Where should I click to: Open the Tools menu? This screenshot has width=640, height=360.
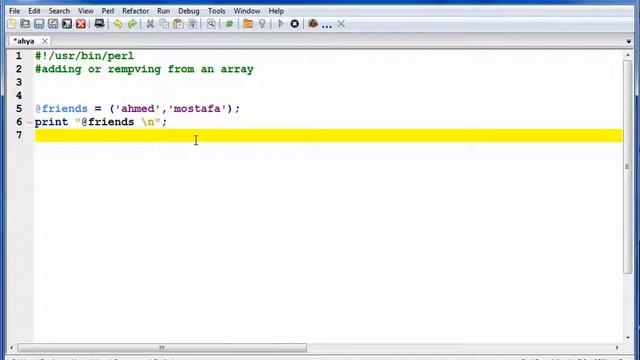click(x=216, y=11)
